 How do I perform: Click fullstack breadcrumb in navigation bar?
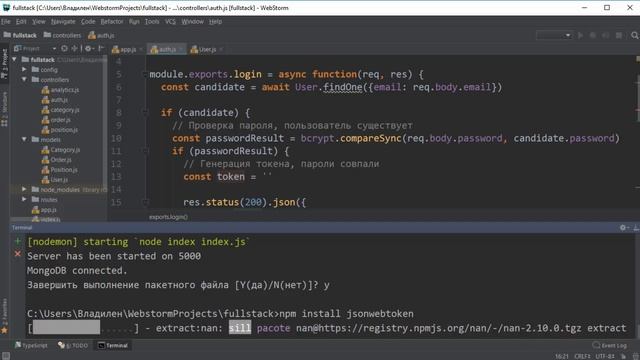coord(20,36)
